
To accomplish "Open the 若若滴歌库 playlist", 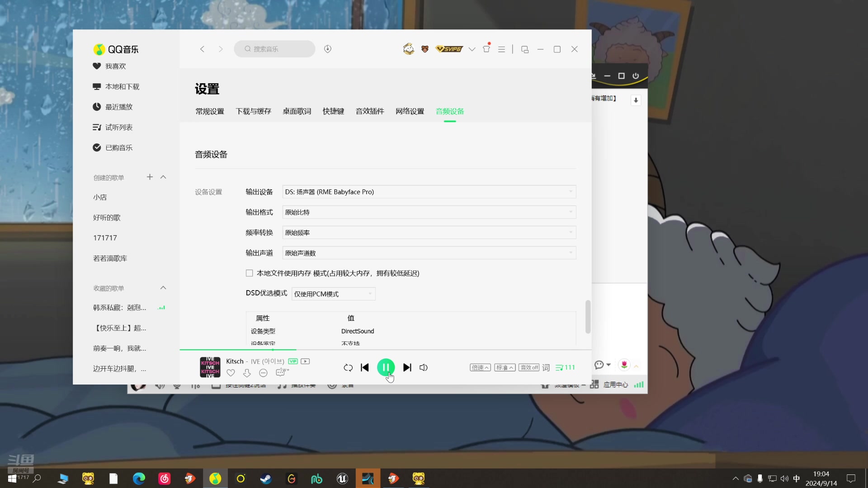I will point(110,258).
